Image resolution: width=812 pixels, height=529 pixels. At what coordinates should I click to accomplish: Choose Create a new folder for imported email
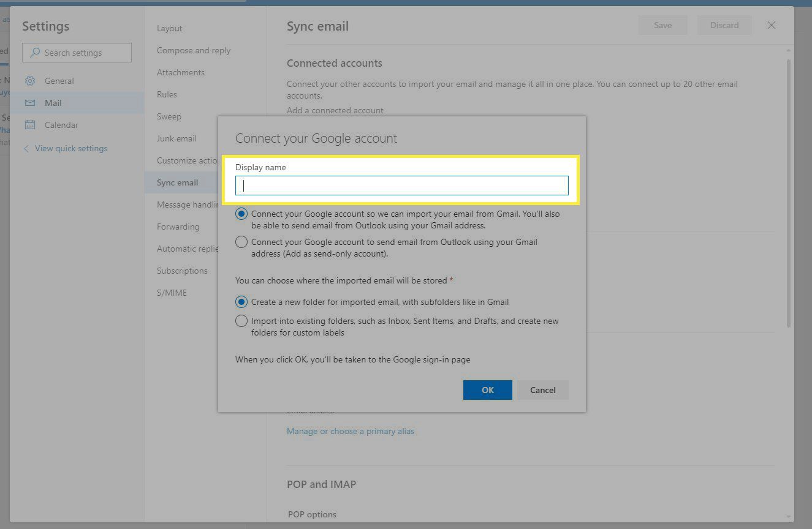(x=241, y=302)
